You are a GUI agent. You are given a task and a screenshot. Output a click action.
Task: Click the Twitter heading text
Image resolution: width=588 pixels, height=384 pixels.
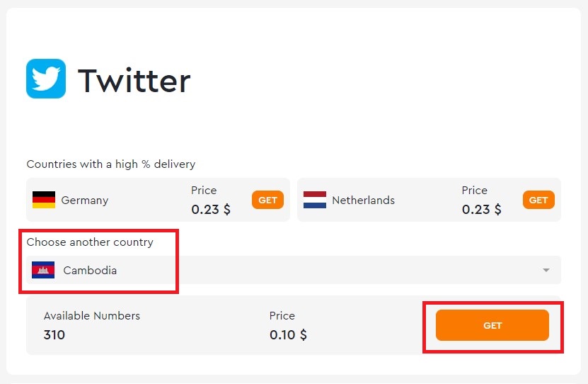pos(134,80)
